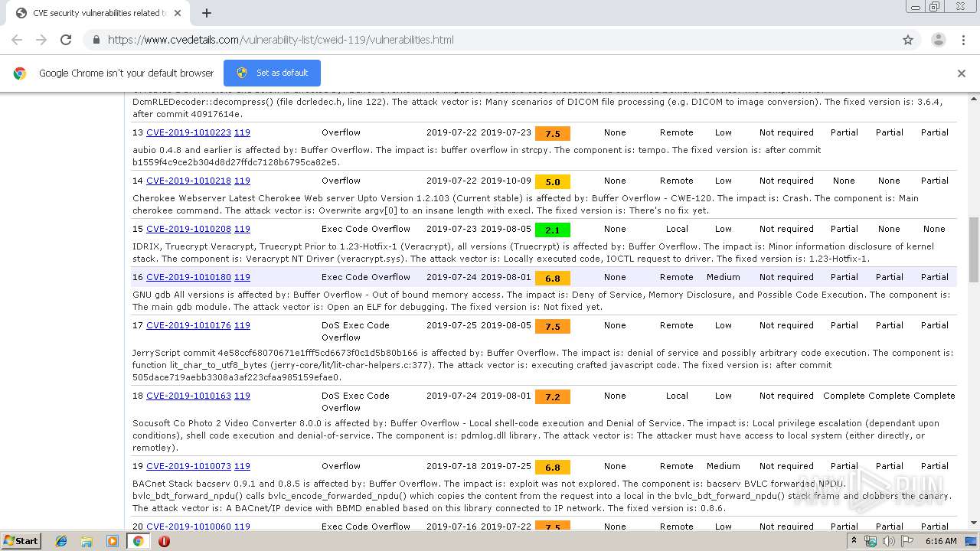This screenshot has height=551, width=980.
Task: Click the aubio 0.4.8 description text
Action: coord(476,156)
